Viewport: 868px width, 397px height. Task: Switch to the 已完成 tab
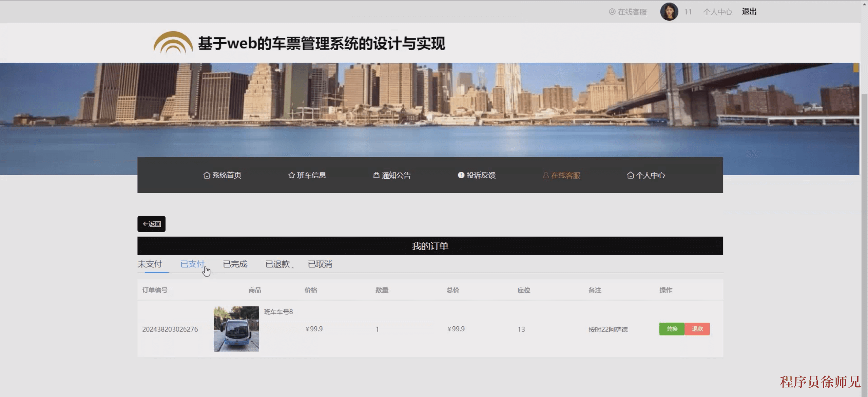click(x=235, y=264)
